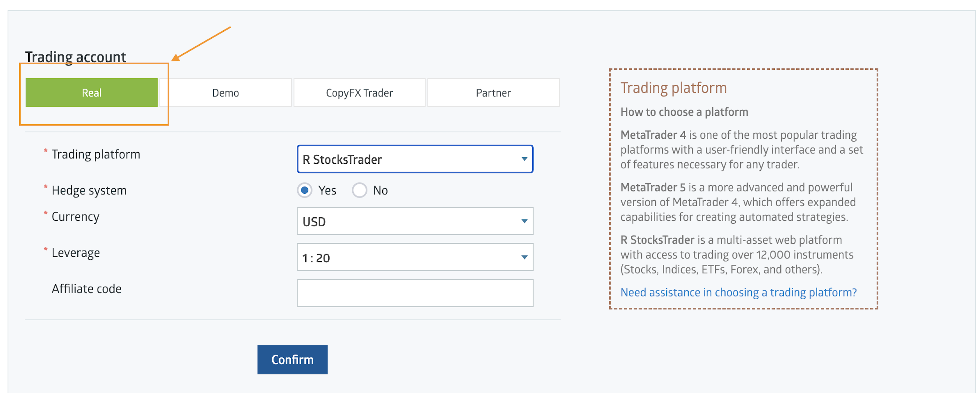Click the Currency dropdown arrow icon
The image size is (980, 393).
524,221
